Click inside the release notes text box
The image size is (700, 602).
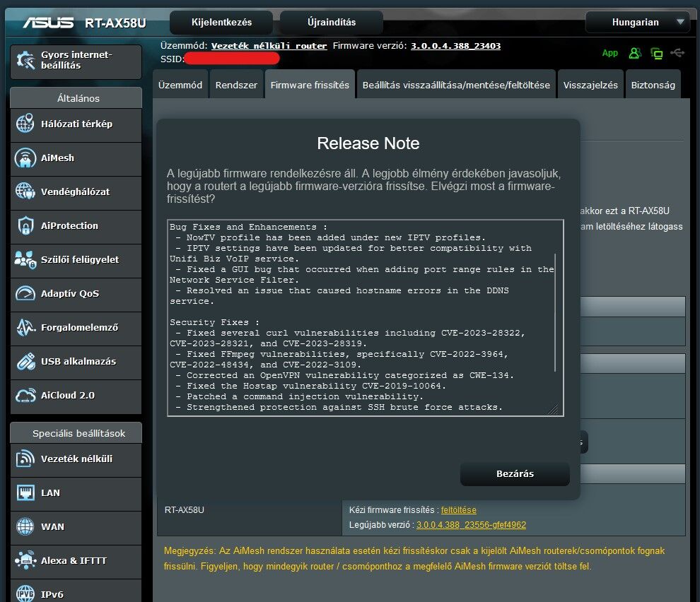[x=365, y=318]
